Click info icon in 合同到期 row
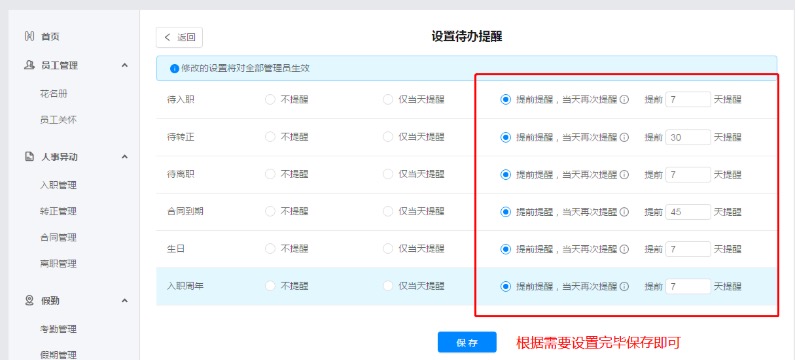 point(624,212)
